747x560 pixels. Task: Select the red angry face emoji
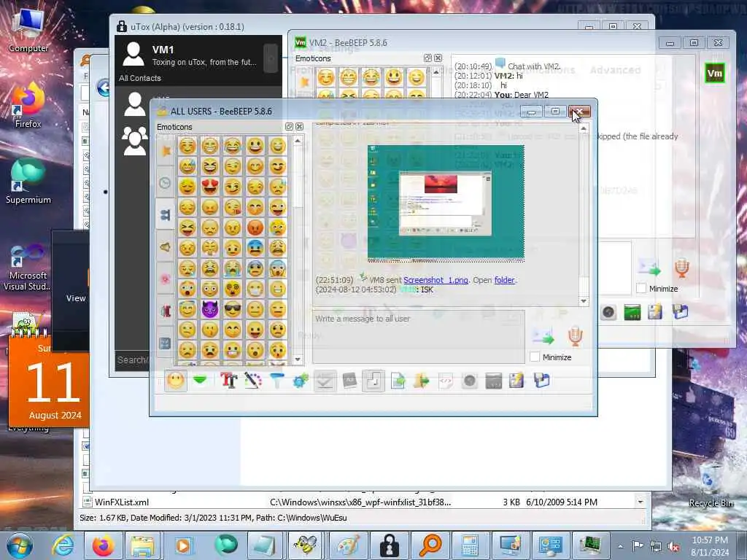(255, 227)
